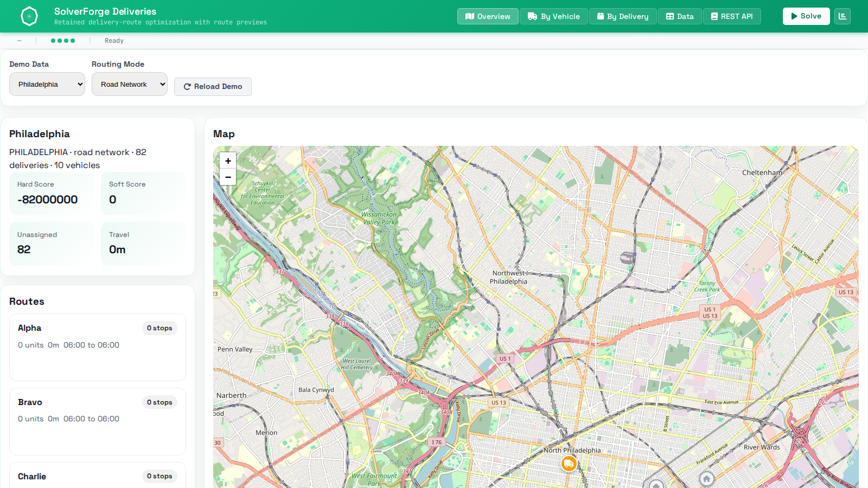Open the REST API tab
Viewport: 868px width, 488px height.
(x=732, y=16)
